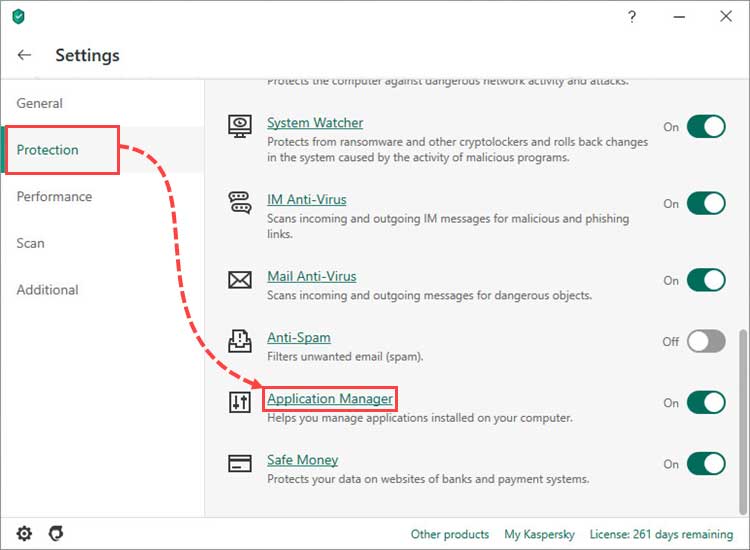Open the My Kaspersky link
This screenshot has height=550, width=750.
click(x=539, y=534)
